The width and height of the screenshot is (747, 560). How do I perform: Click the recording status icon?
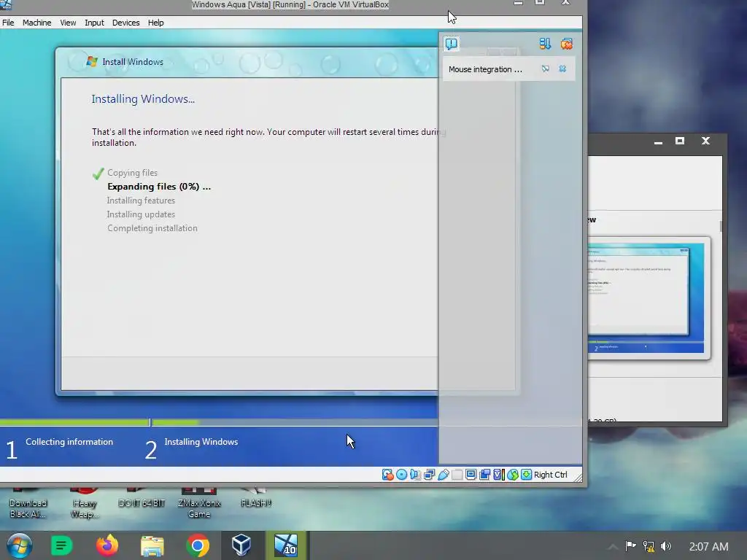(x=485, y=474)
